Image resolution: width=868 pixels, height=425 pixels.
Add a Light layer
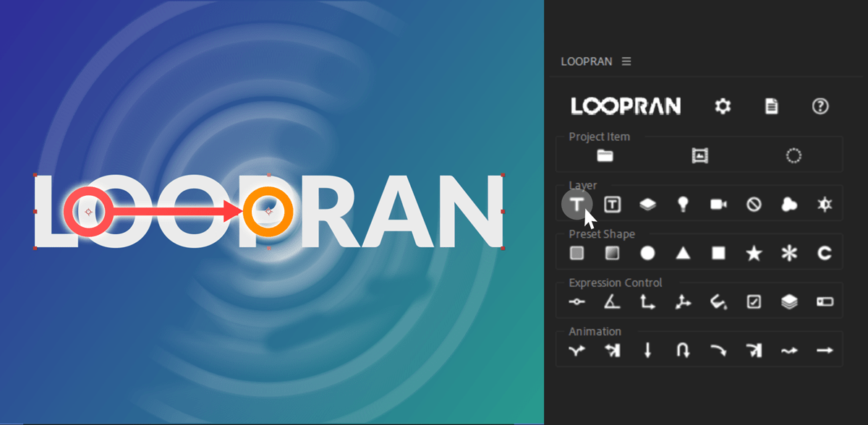pos(683,204)
